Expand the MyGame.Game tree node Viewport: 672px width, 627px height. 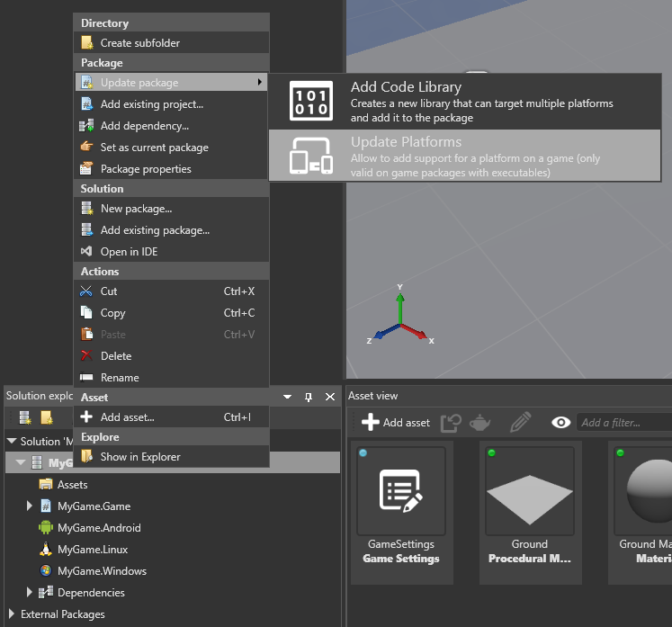[30, 506]
